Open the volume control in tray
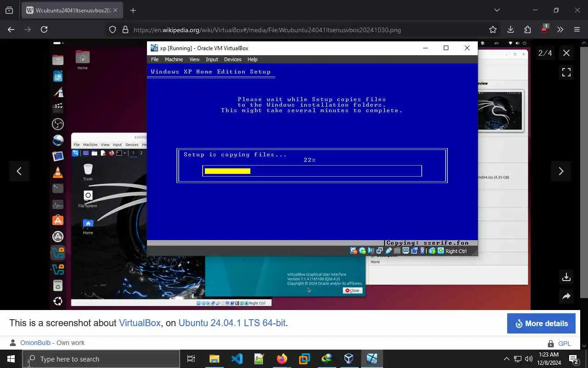The width and height of the screenshot is (588, 368). click(x=529, y=359)
